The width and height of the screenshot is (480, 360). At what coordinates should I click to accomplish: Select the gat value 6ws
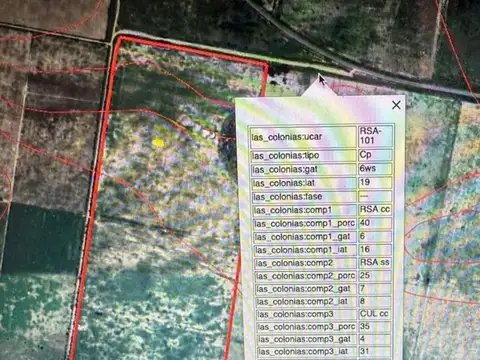[375, 169]
